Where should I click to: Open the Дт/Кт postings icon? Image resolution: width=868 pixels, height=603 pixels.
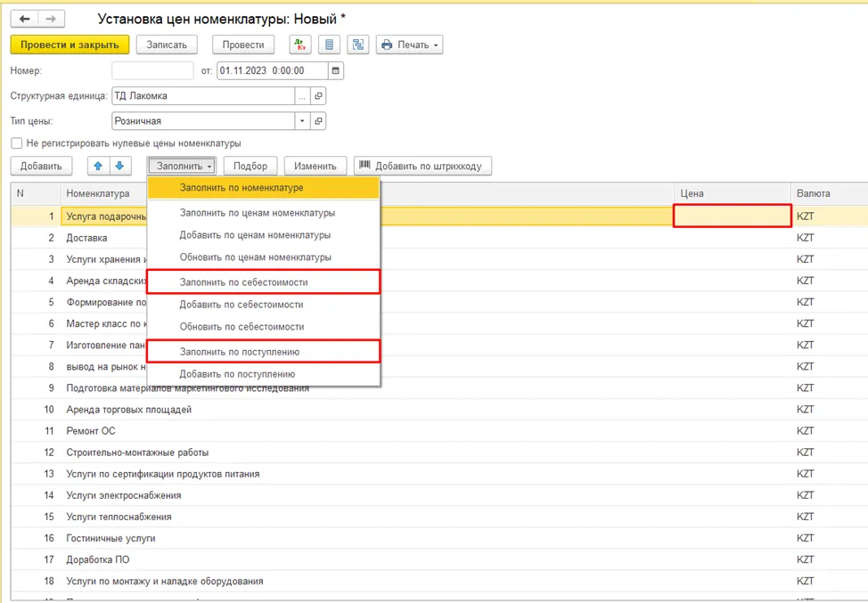tap(300, 45)
